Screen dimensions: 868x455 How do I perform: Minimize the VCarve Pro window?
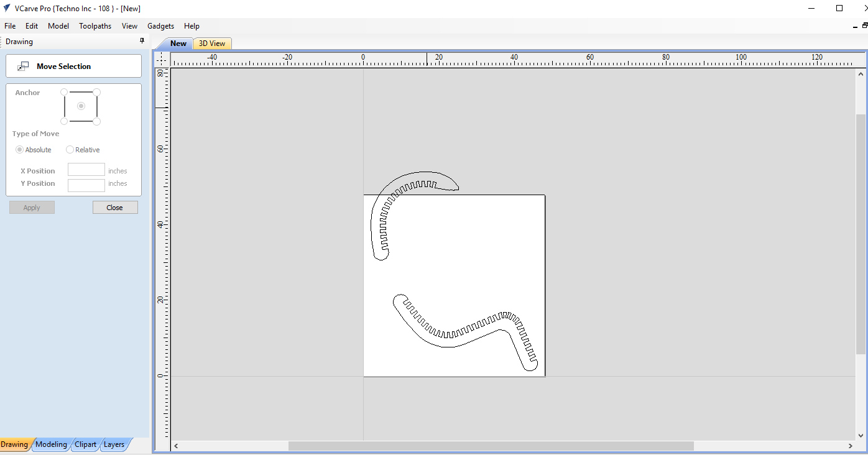tap(811, 8)
